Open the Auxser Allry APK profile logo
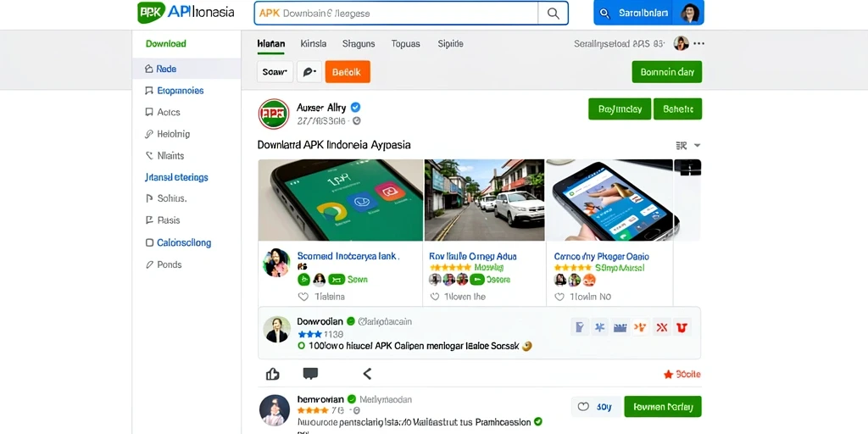 pos(274,114)
